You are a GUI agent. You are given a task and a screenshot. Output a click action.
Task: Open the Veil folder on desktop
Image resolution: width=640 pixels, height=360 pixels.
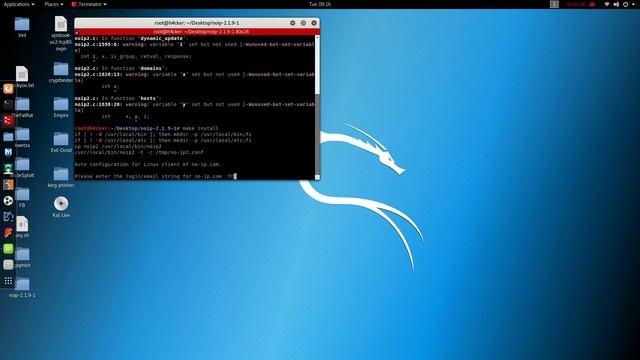(22, 25)
